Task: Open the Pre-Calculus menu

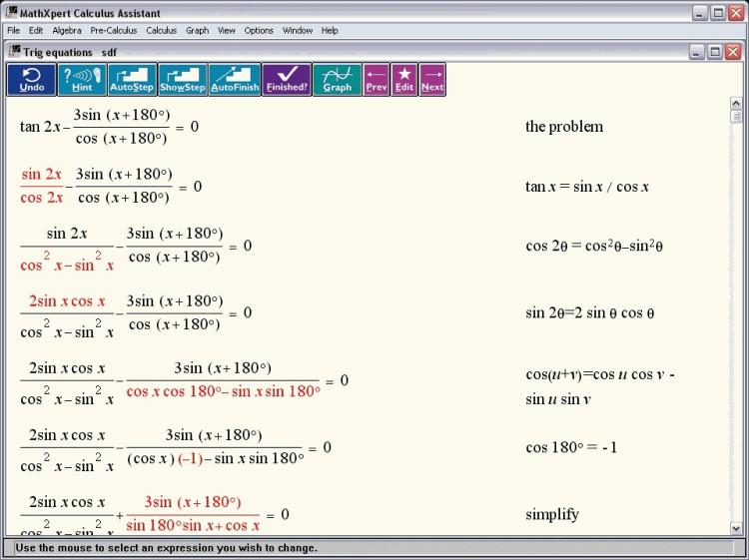Action: pos(114,31)
